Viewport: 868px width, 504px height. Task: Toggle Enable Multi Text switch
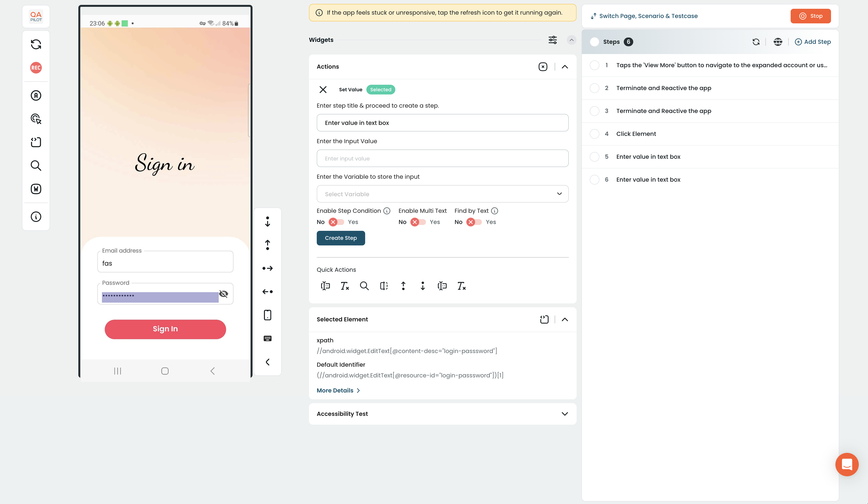coord(418,222)
